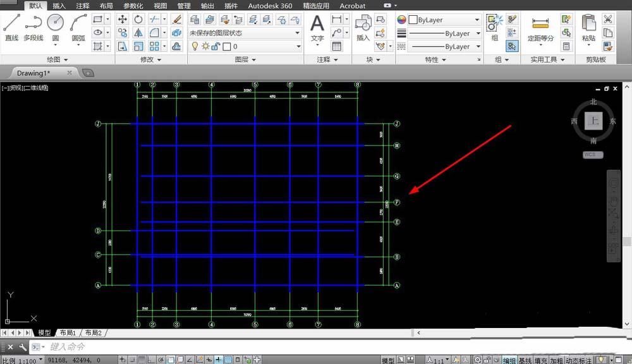Open 未保存的图层状态 layer state dropdown
This screenshot has width=632, height=364.
(245, 33)
